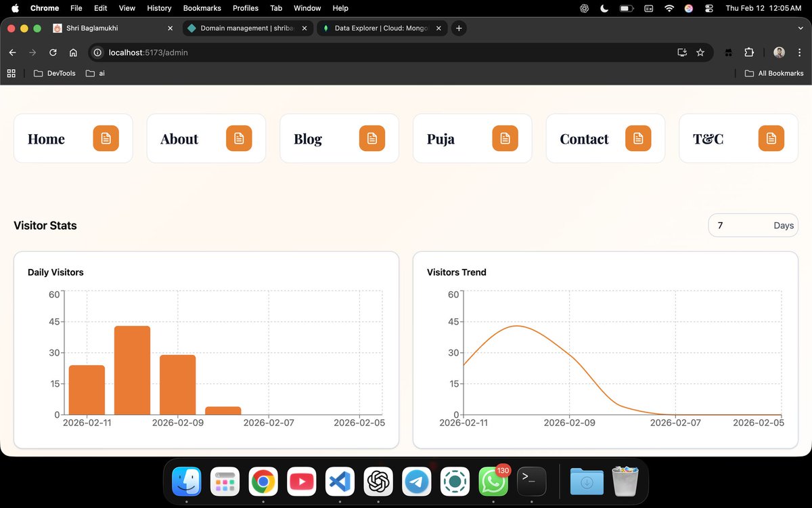Click the browser forward arrow
This screenshot has height=508, width=812.
32,52
